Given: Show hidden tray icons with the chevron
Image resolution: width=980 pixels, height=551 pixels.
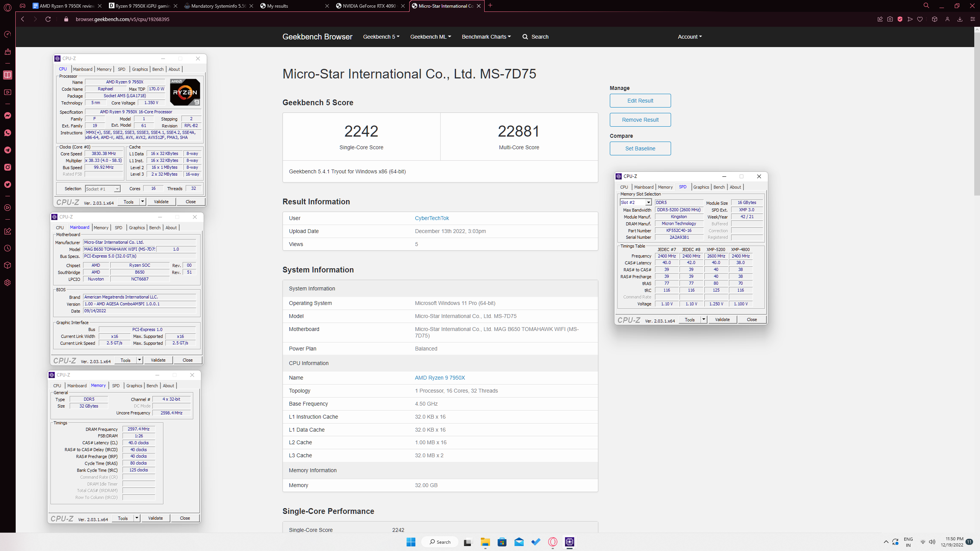Looking at the screenshot, I should click(886, 542).
